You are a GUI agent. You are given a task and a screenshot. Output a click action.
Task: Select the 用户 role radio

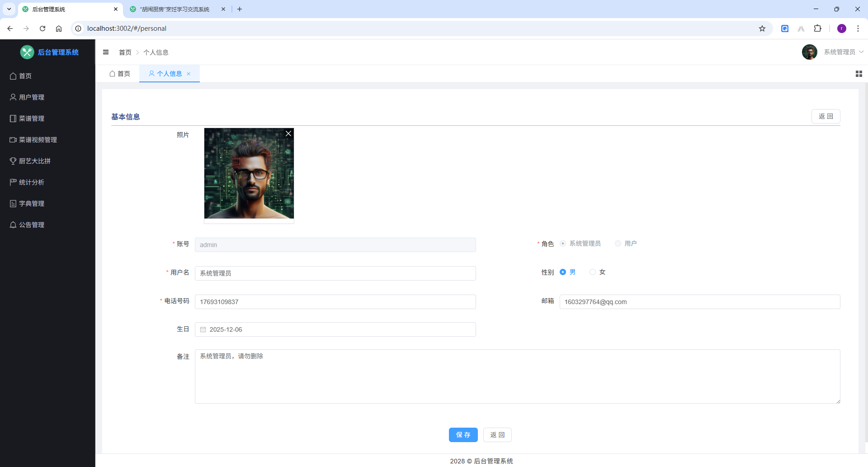pos(618,243)
